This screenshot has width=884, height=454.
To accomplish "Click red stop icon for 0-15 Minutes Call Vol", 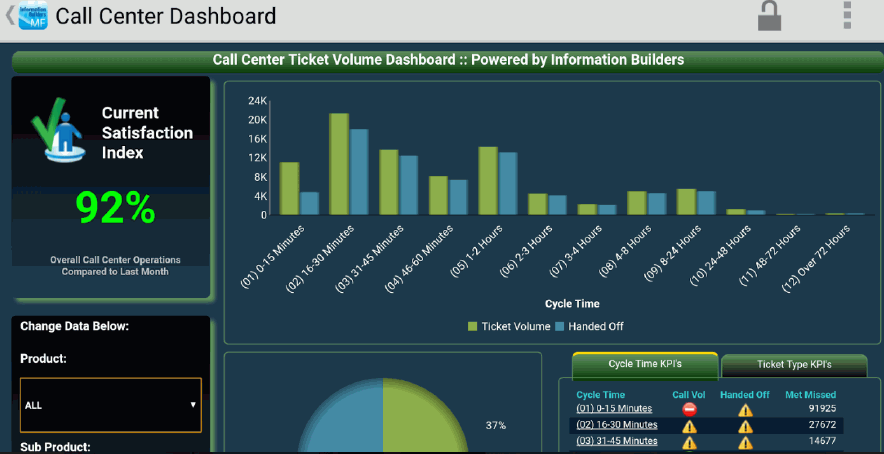I will [689, 409].
